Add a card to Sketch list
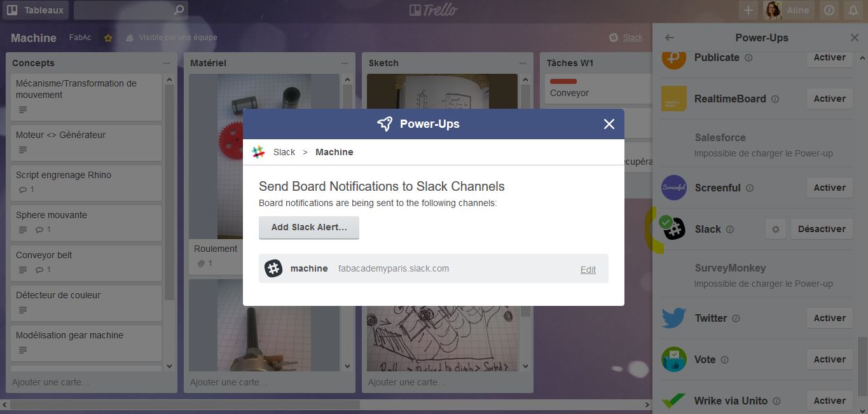868x414 pixels. (x=407, y=382)
